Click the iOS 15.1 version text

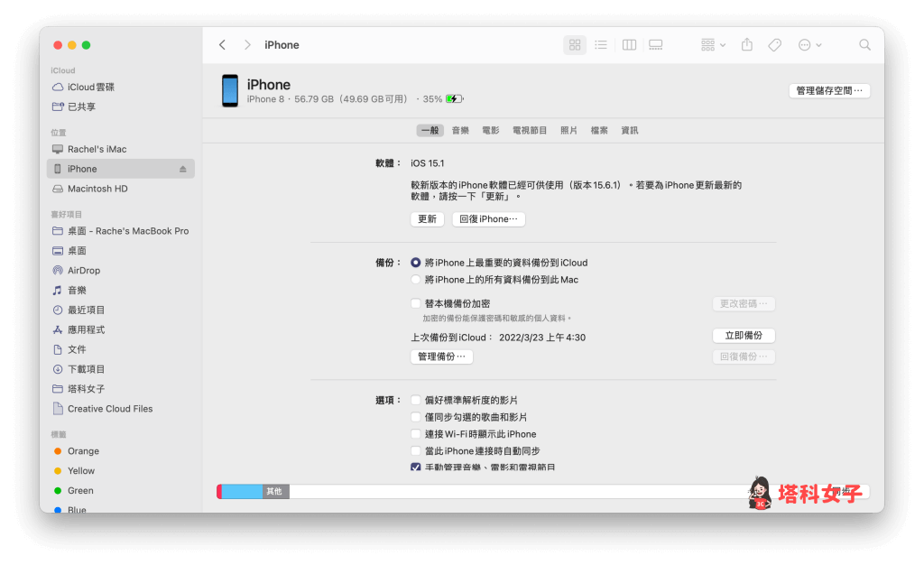[427, 163]
